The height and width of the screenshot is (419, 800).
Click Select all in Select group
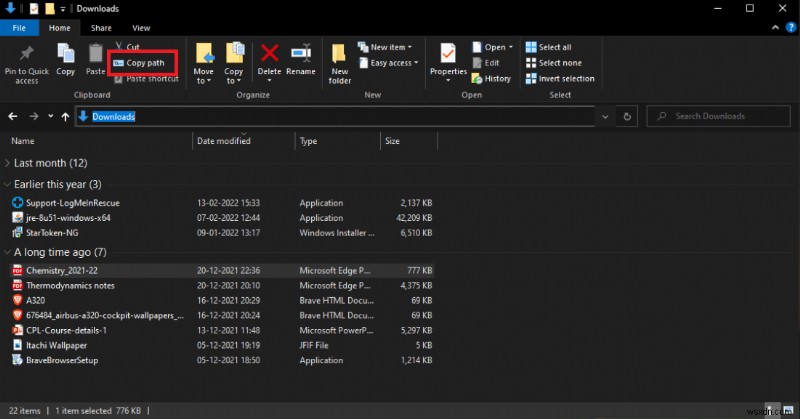pos(554,47)
